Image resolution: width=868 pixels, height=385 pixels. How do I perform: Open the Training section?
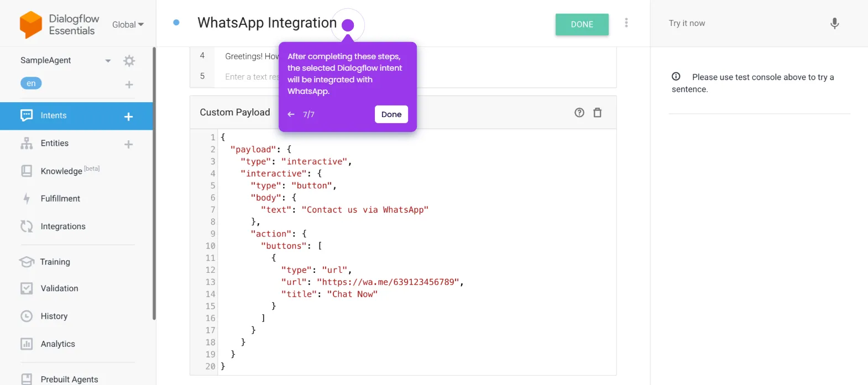point(55,262)
